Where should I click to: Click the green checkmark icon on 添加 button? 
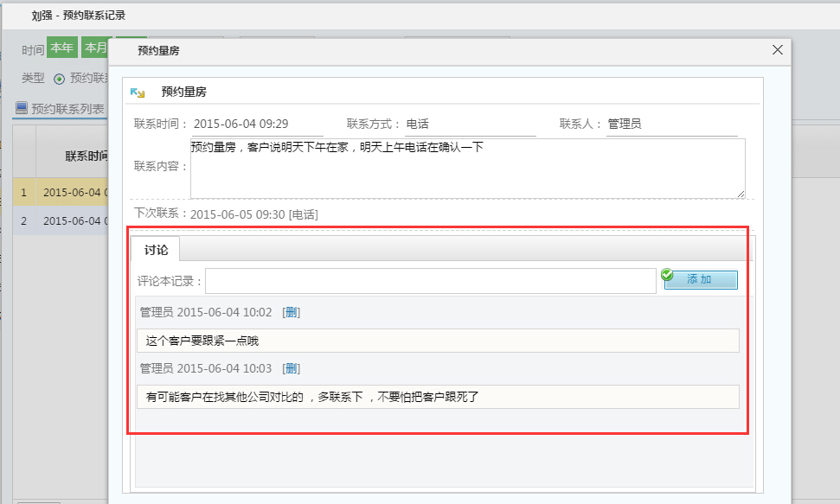(x=666, y=273)
